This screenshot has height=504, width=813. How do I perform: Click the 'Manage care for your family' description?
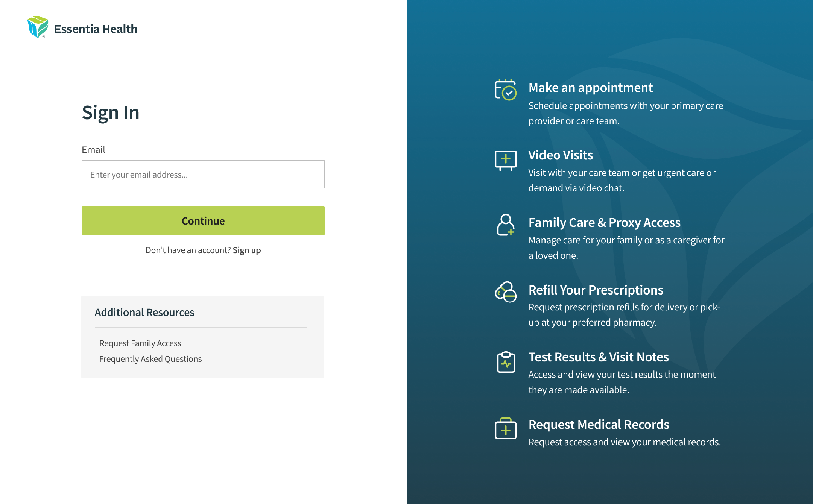pos(626,247)
